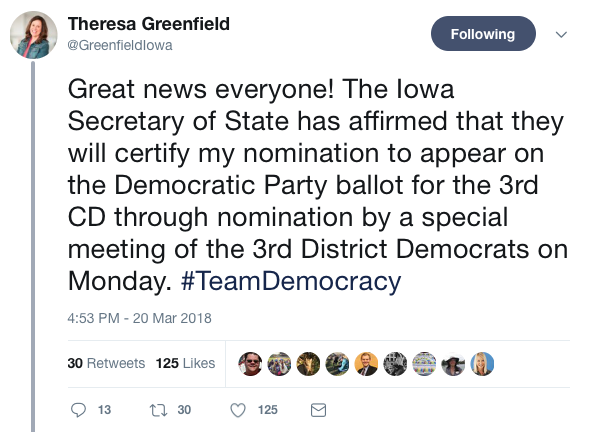Open the @GreenfieldIowa handle
This screenshot has height=432, width=590.
pyautogui.click(x=120, y=45)
